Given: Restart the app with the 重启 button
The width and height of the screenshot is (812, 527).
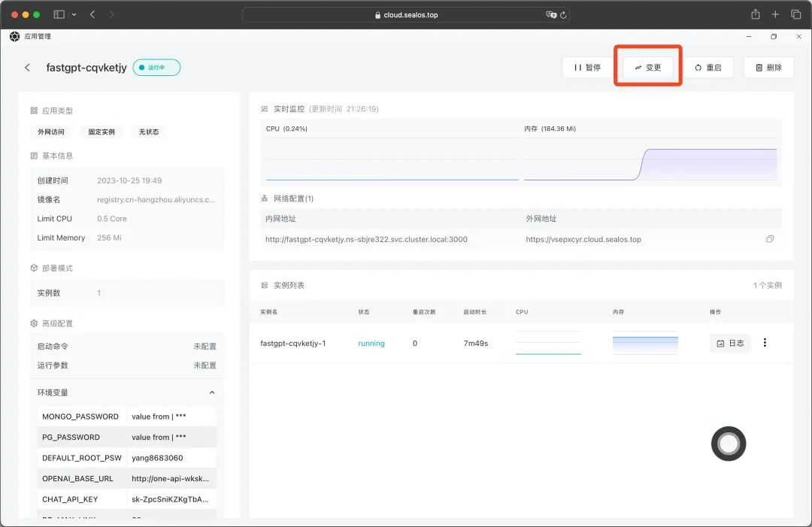Looking at the screenshot, I should (x=708, y=68).
